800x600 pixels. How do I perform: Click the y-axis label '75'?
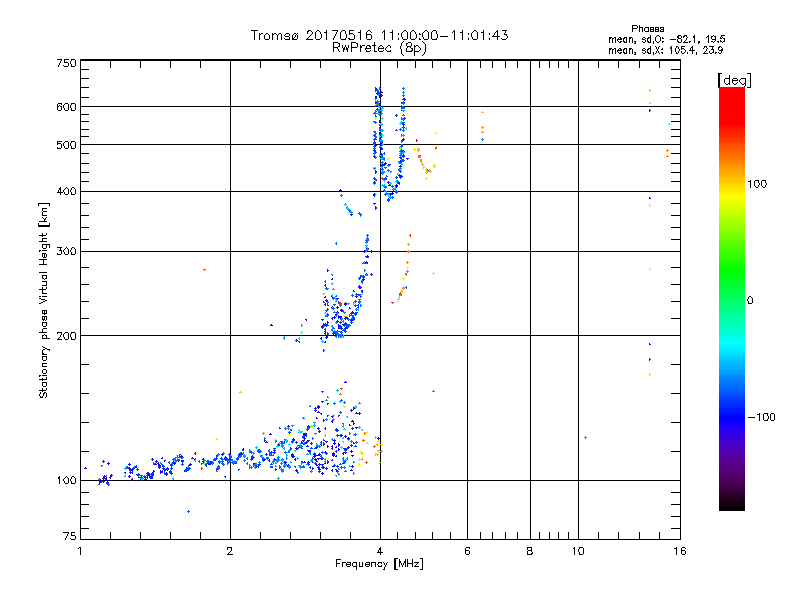[x=70, y=536]
